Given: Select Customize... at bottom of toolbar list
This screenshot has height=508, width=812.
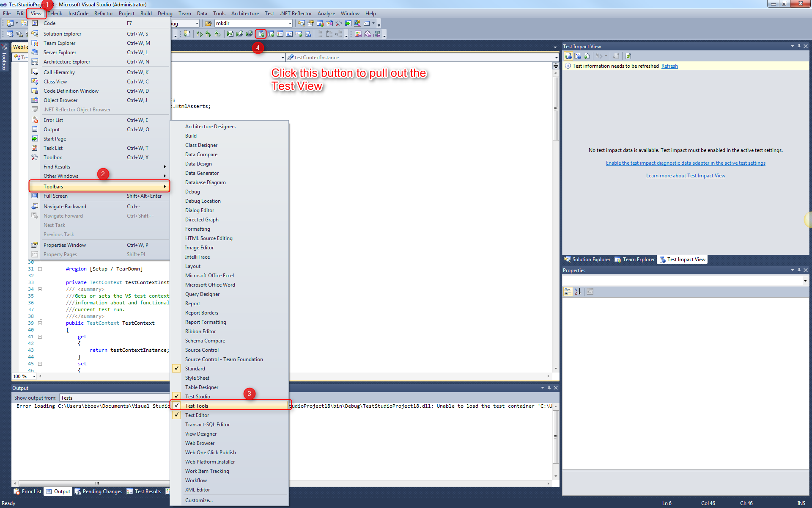Looking at the screenshot, I should (199, 500).
